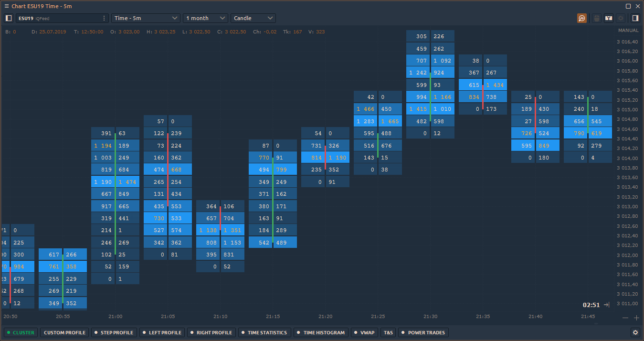Image resolution: width=644 pixels, height=341 pixels.
Task: Click the CUSTOM PROFILE button
Action: (x=64, y=332)
